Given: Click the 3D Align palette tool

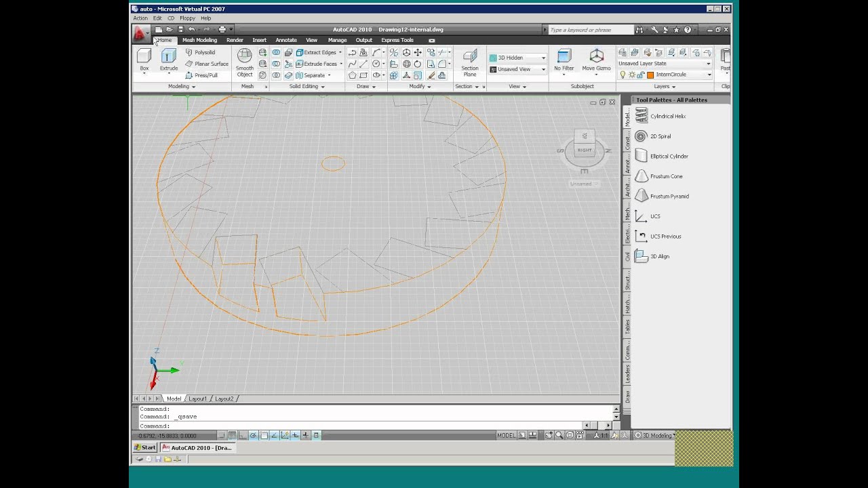Looking at the screenshot, I should point(652,256).
